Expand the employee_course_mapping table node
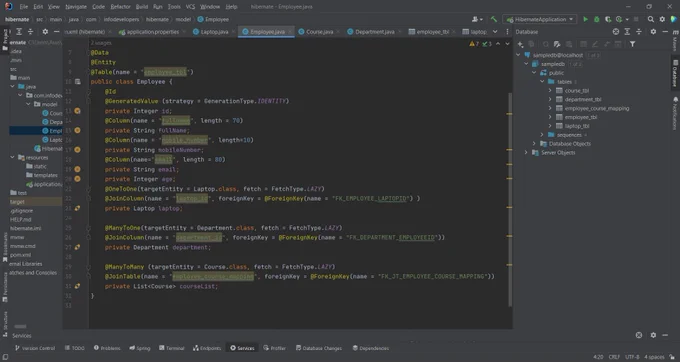The image size is (680, 362). (550, 108)
